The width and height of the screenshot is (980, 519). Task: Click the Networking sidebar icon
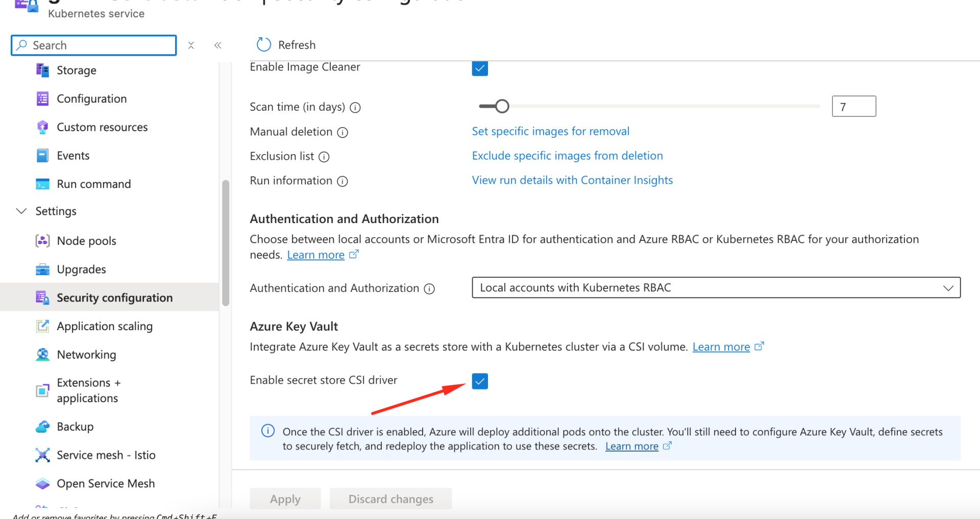(43, 354)
